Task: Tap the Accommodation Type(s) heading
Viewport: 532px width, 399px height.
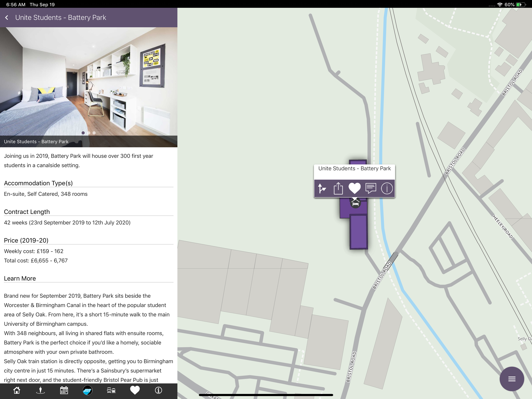Action: (38, 183)
